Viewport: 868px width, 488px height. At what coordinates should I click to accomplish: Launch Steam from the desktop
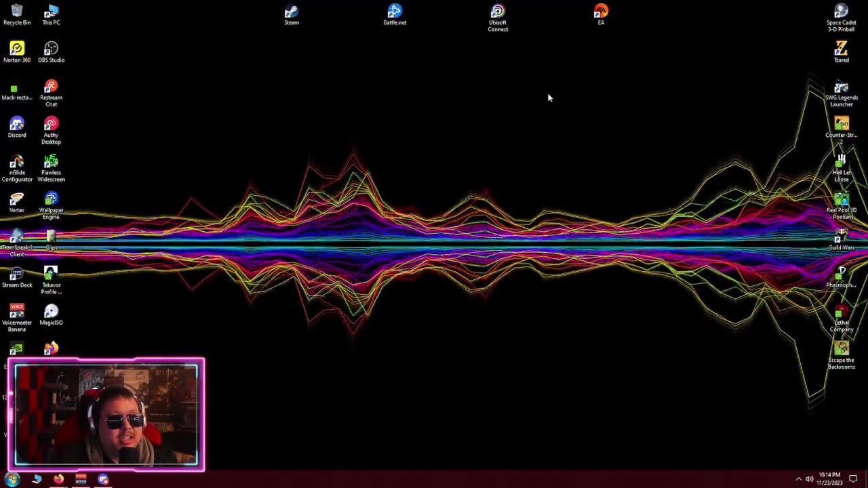[x=292, y=15]
